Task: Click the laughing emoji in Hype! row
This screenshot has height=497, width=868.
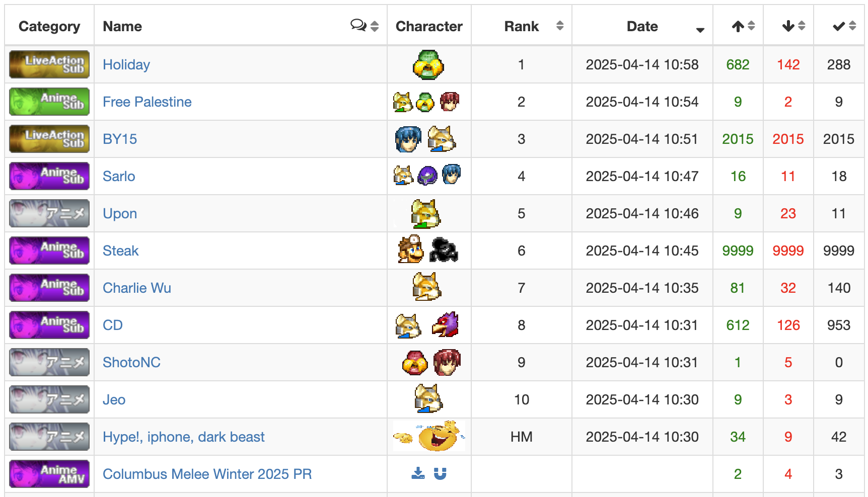Action: tap(439, 436)
